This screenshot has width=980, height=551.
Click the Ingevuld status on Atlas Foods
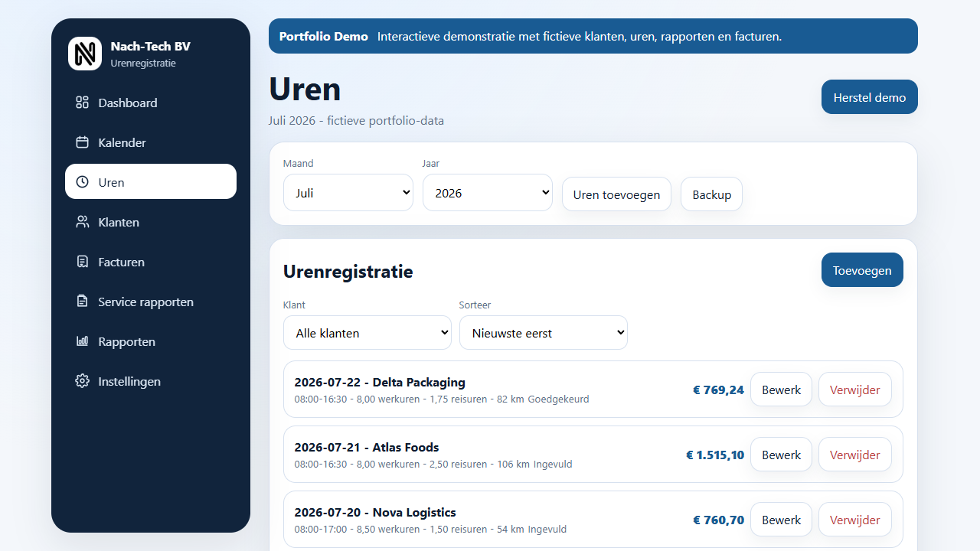tap(553, 465)
